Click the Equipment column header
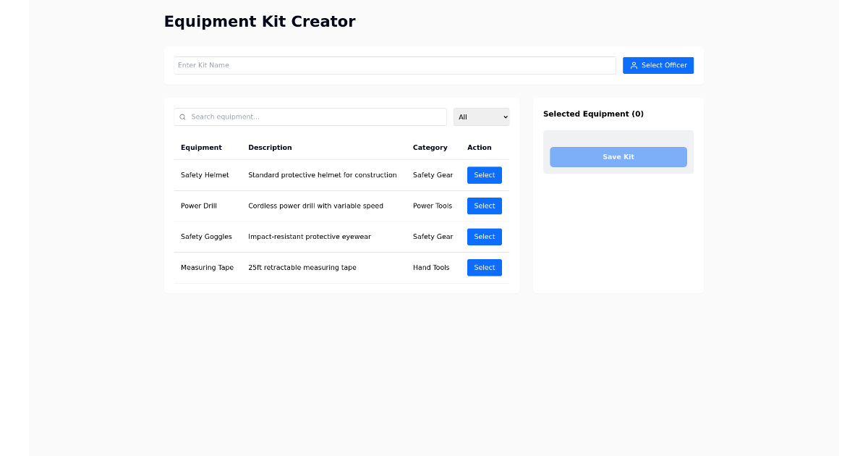This screenshot has width=868, height=456. [x=203, y=147]
